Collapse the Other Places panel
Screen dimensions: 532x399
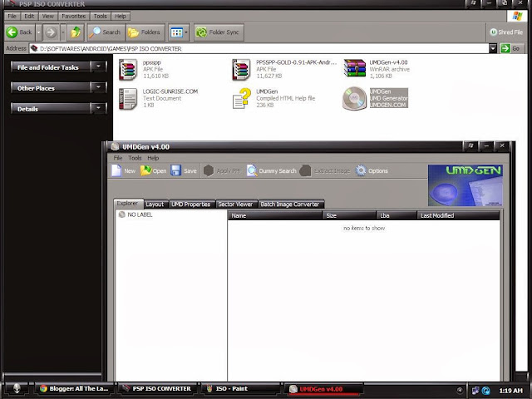coord(98,87)
